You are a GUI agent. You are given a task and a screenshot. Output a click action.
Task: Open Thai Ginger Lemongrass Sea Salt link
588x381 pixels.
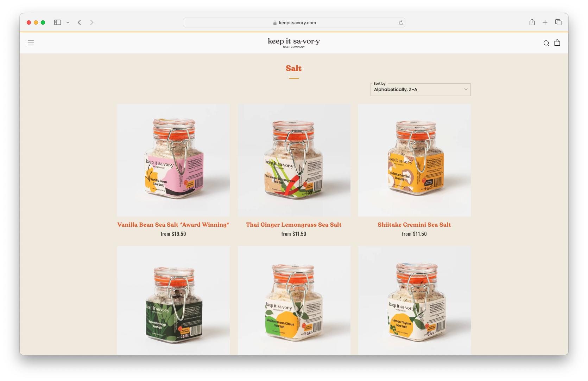(x=294, y=225)
